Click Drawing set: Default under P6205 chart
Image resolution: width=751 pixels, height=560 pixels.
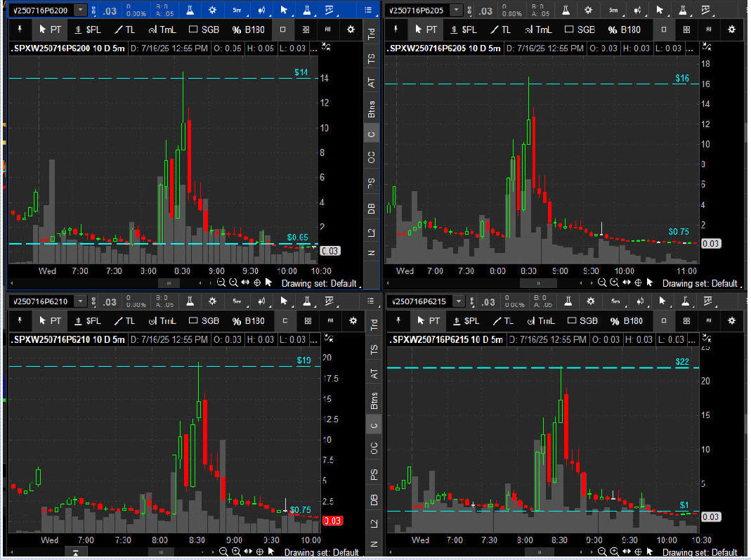[700, 283]
